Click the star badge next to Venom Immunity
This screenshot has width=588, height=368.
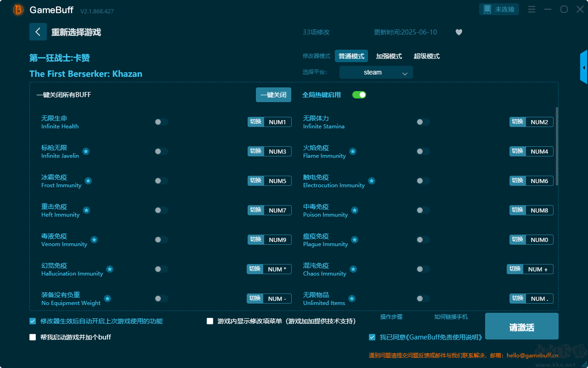click(x=94, y=240)
